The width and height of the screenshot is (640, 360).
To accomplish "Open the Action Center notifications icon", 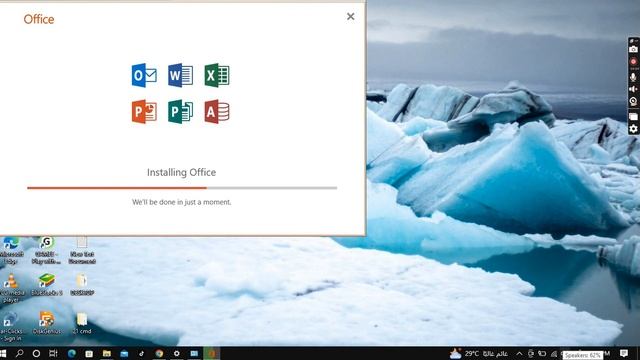I will [x=624, y=353].
